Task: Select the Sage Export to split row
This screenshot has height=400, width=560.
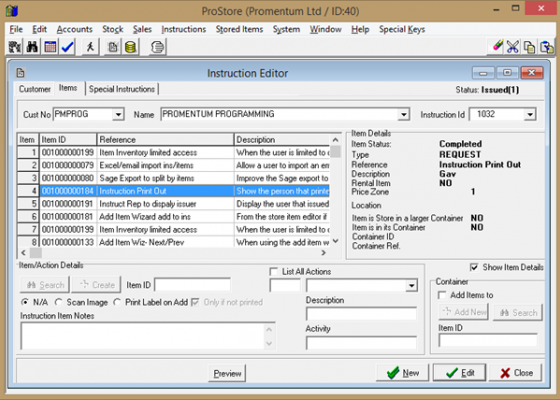Action: [x=174, y=178]
